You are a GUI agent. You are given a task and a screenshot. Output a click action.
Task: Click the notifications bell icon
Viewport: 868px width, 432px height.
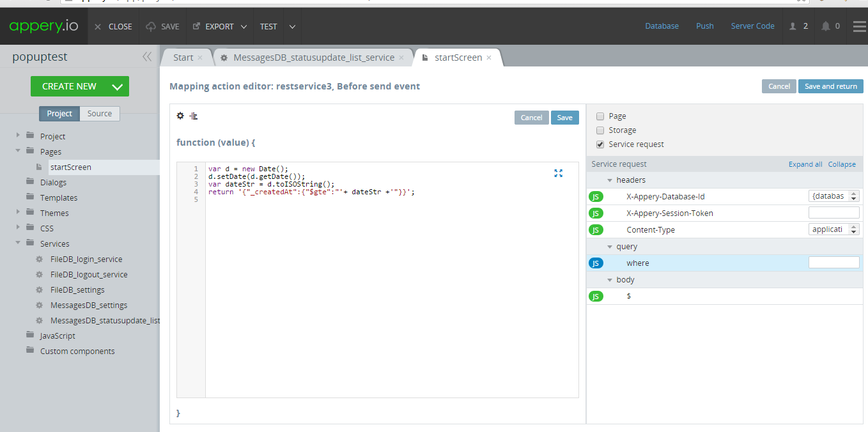click(826, 26)
